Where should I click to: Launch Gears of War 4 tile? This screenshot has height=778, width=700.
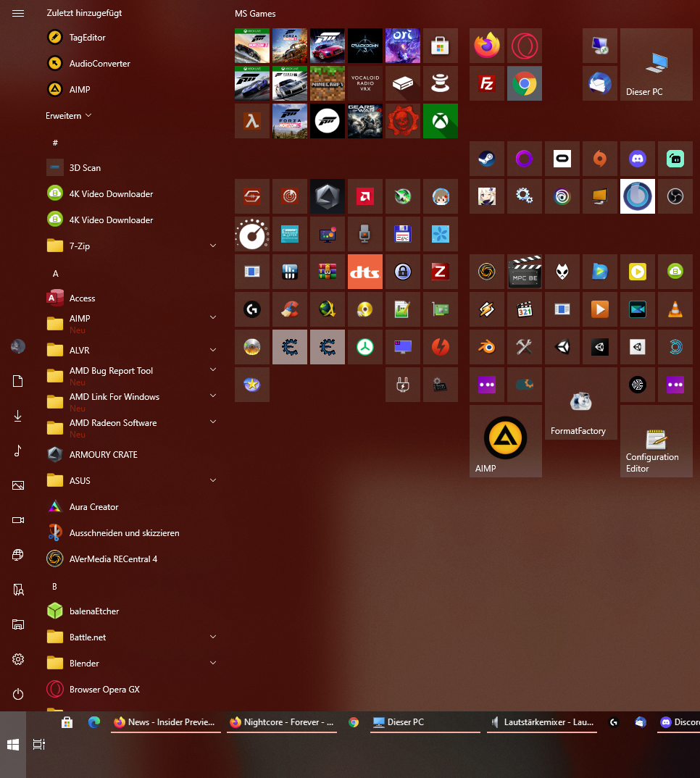pyautogui.click(x=365, y=121)
